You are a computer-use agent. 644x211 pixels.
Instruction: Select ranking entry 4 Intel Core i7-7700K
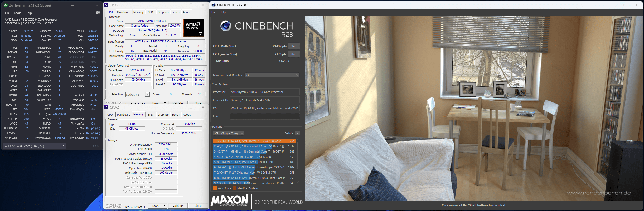point(254,157)
